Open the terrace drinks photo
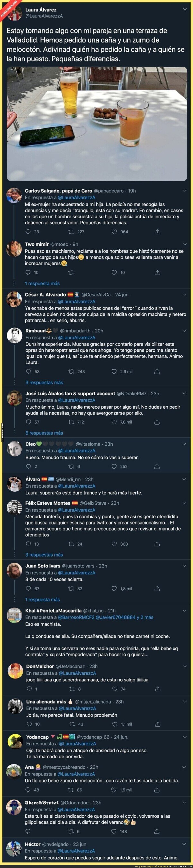This screenshot has width=193, height=868. (97, 124)
